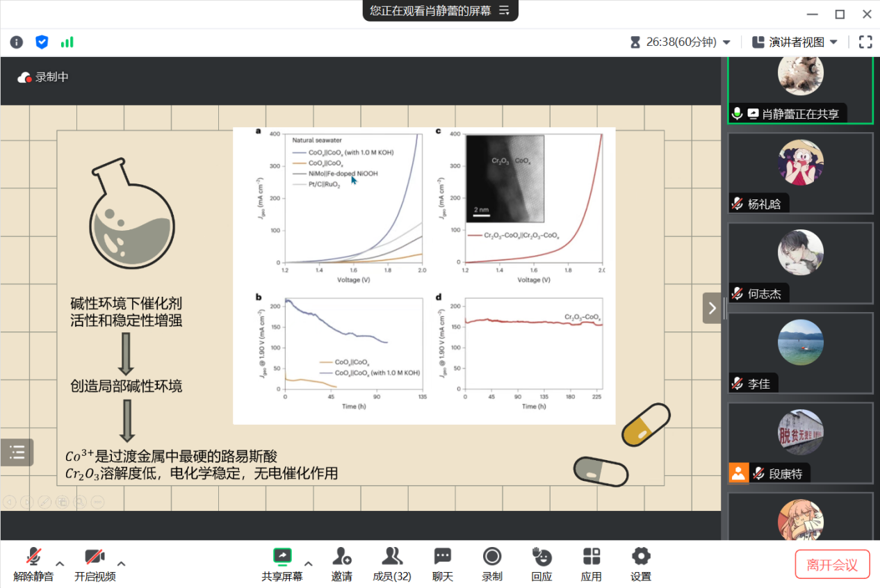Expand audio options arrow beside mute

tap(60, 564)
